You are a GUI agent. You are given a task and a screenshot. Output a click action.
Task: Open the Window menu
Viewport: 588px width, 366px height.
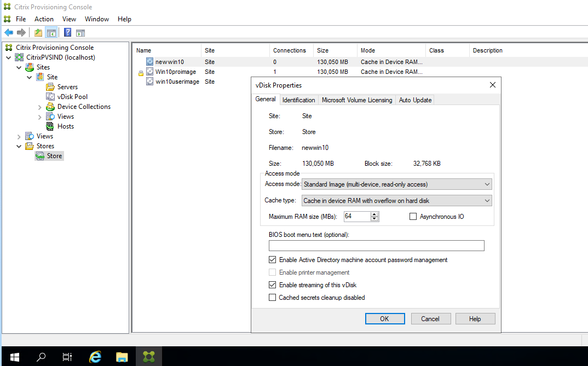pos(97,19)
